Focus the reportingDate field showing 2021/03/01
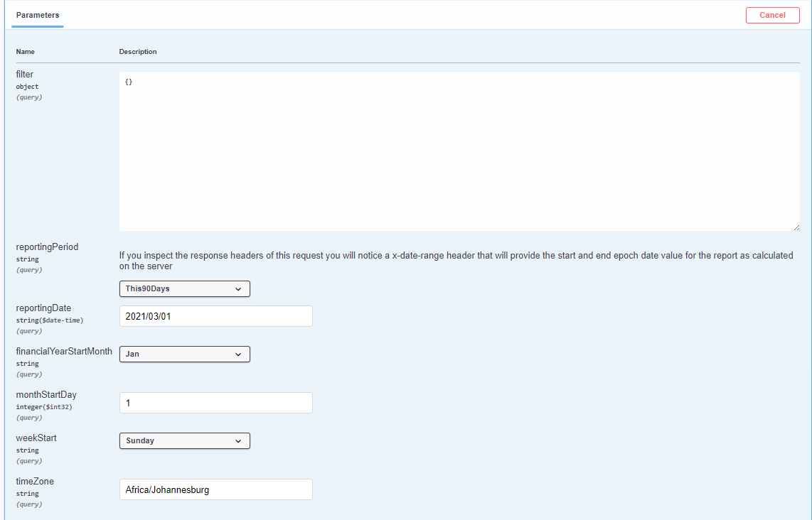Image resolution: width=812 pixels, height=520 pixels. (215, 316)
